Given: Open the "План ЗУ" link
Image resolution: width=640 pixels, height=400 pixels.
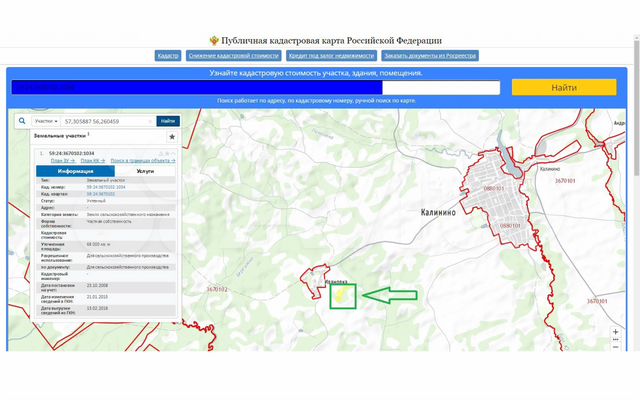Looking at the screenshot, I should tap(63, 161).
